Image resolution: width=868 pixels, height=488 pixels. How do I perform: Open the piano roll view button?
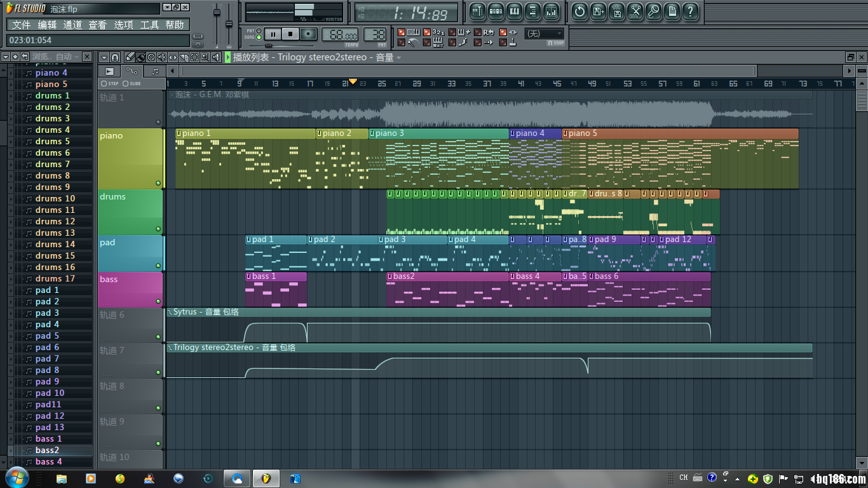[x=515, y=11]
